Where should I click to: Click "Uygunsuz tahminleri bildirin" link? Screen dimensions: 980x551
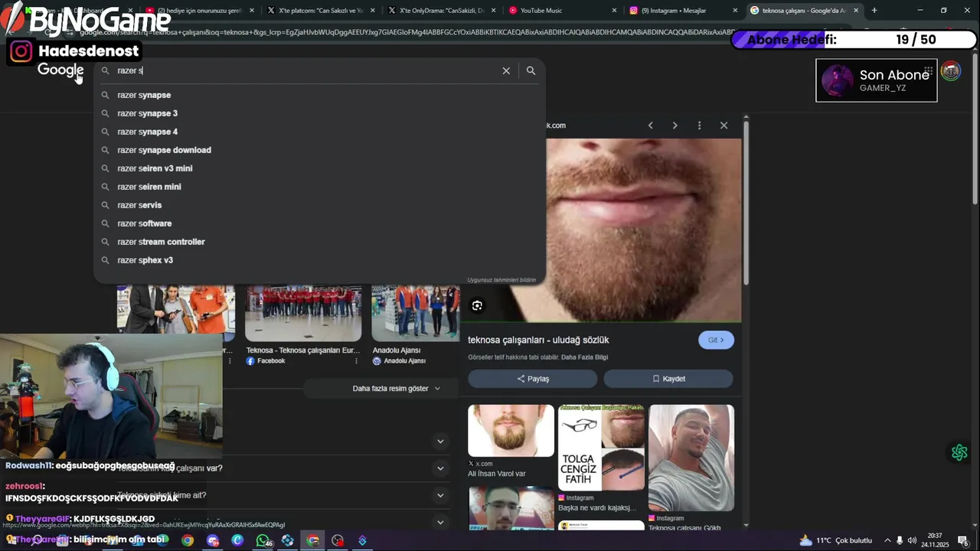(501, 280)
